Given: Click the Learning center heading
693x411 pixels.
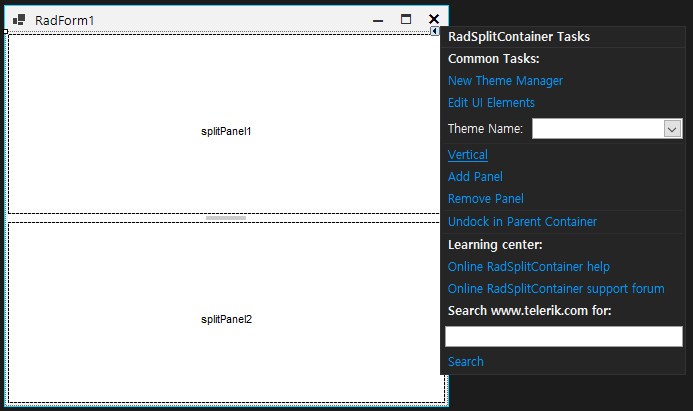Looking at the screenshot, I should tap(495, 245).
